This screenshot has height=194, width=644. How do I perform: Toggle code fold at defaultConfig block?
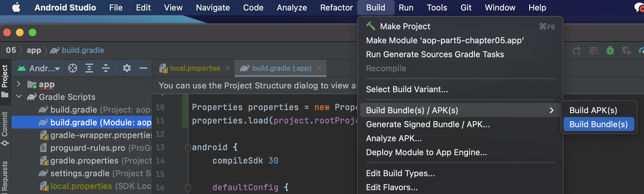pos(188,188)
